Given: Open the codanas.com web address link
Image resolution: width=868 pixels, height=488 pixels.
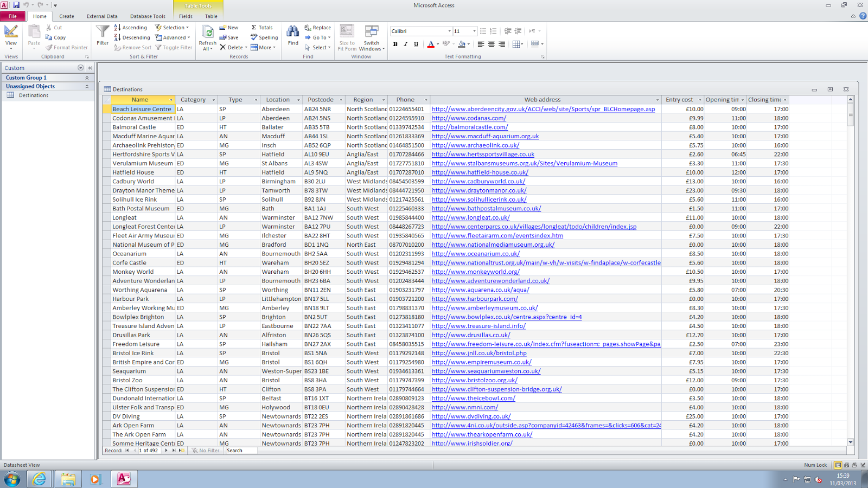Looking at the screenshot, I should (469, 118).
